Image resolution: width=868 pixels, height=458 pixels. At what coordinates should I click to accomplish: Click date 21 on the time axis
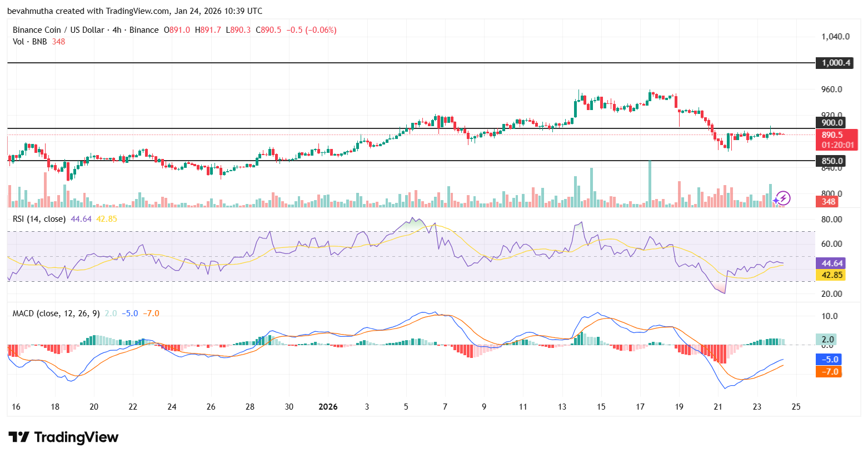pyautogui.click(x=718, y=407)
